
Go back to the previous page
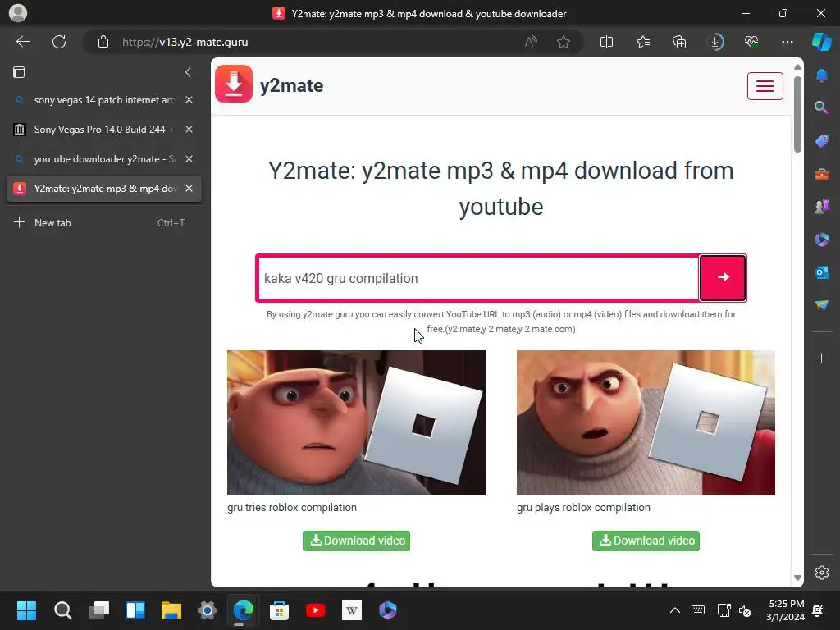pyautogui.click(x=22, y=42)
